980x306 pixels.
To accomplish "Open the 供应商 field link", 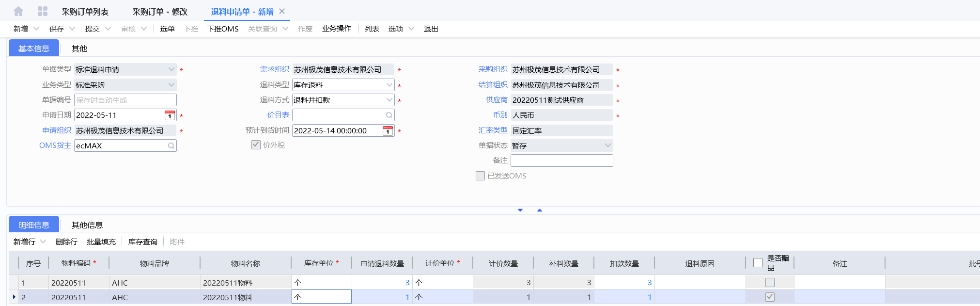I will click(x=497, y=100).
